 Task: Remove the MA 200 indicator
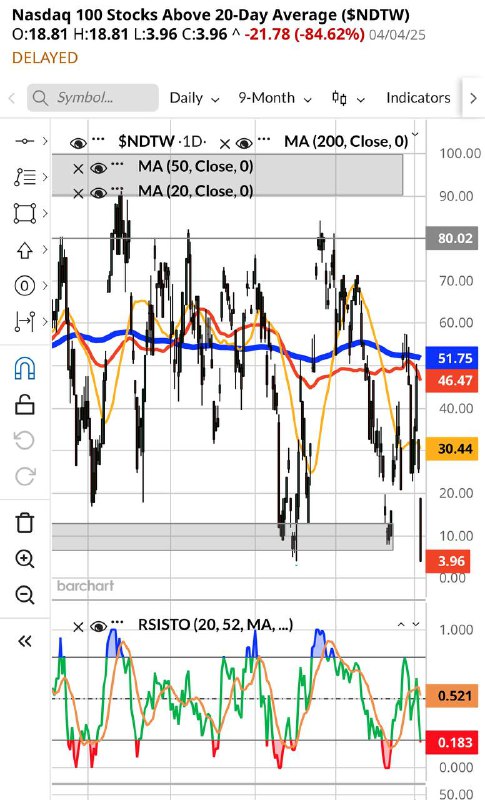pos(224,144)
